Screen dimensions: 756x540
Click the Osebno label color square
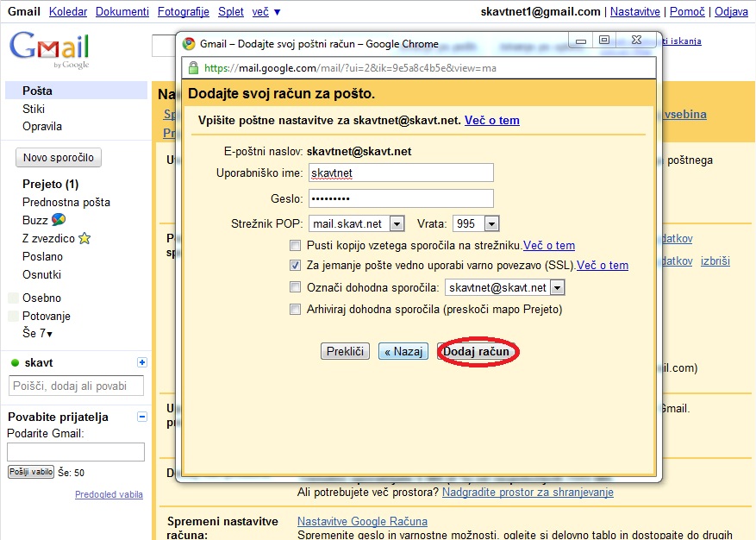pyautogui.click(x=14, y=298)
